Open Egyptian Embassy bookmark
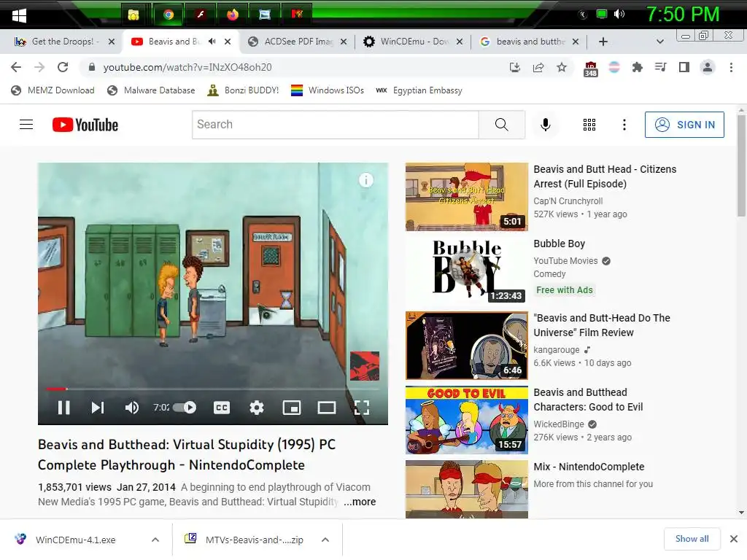Screen dimensions: 747x560 point(419,90)
